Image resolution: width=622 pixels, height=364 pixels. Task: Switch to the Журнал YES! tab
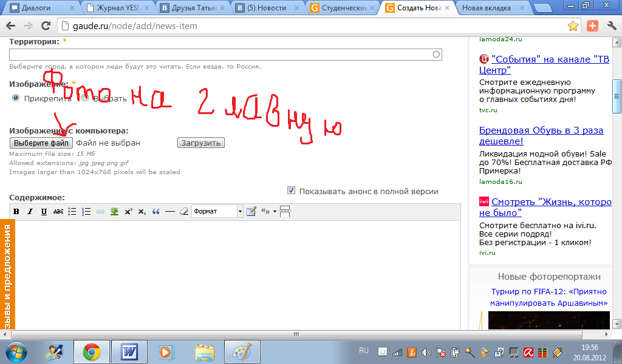click(x=117, y=7)
